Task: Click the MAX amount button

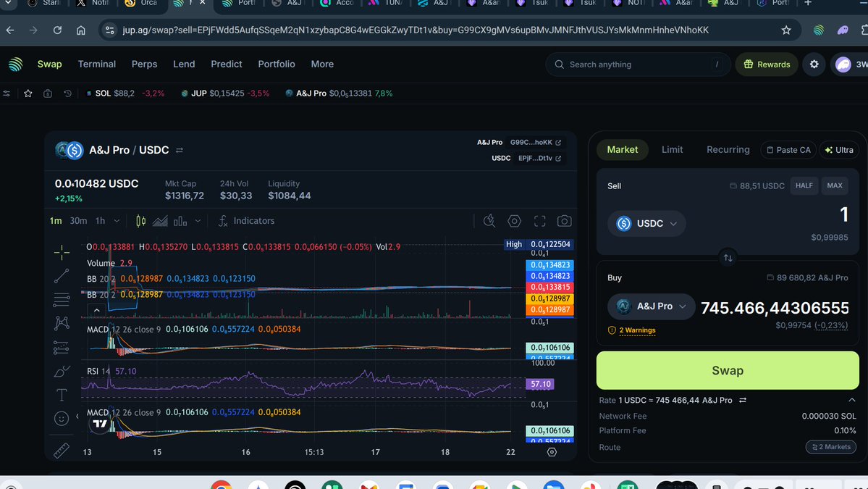Action: [x=834, y=186]
